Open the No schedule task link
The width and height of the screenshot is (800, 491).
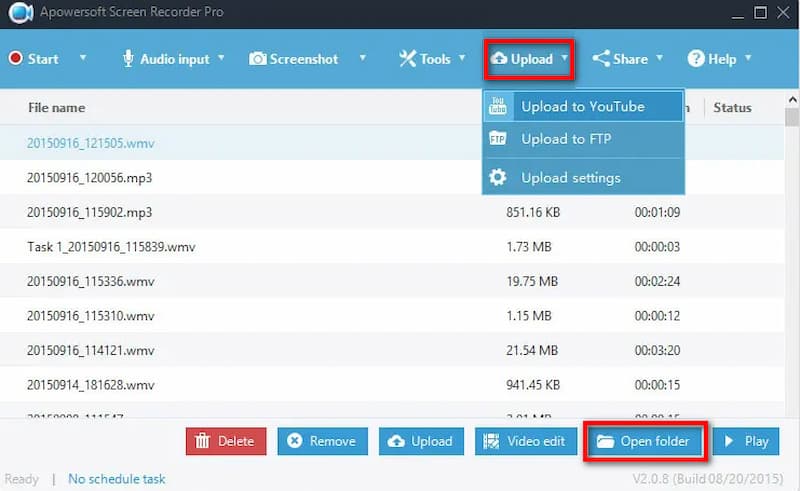117,479
